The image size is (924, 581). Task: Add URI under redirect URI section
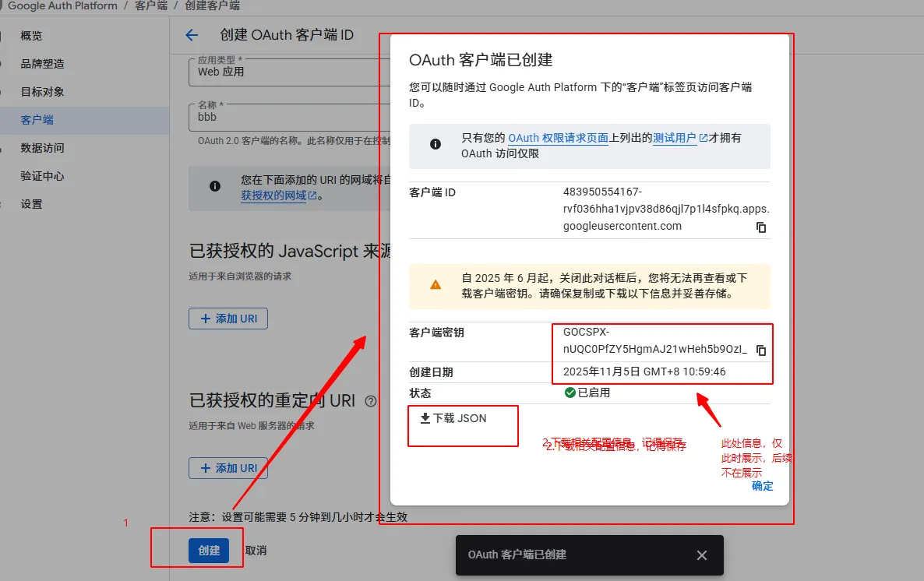228,468
